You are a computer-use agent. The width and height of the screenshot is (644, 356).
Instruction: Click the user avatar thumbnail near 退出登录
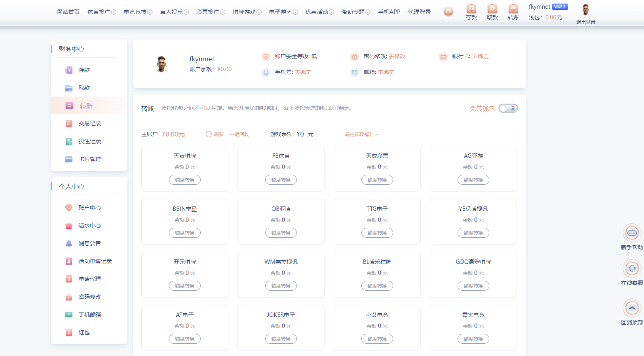point(585,9)
